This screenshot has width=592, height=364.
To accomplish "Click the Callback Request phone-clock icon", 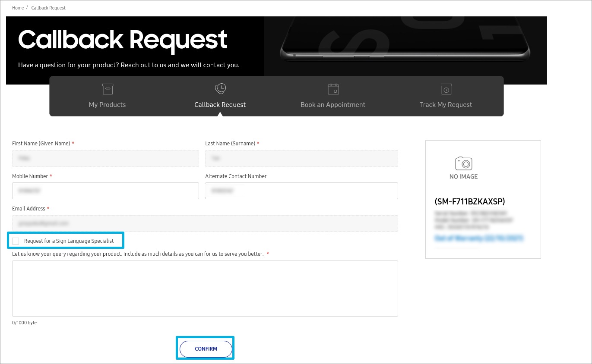I will (x=220, y=89).
